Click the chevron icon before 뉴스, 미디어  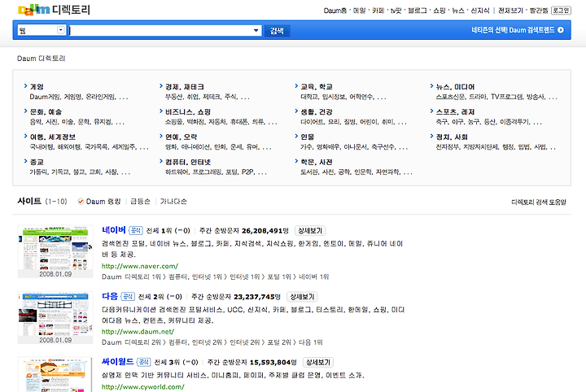(431, 86)
